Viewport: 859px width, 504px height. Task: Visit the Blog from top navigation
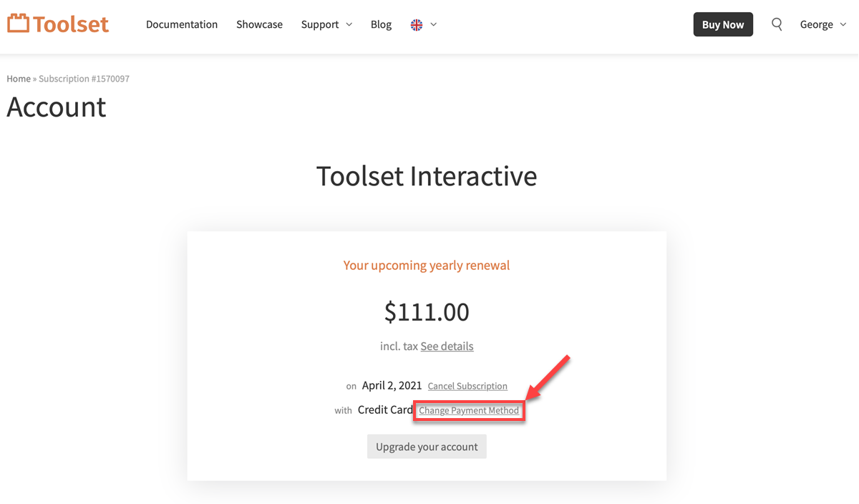pyautogui.click(x=381, y=24)
